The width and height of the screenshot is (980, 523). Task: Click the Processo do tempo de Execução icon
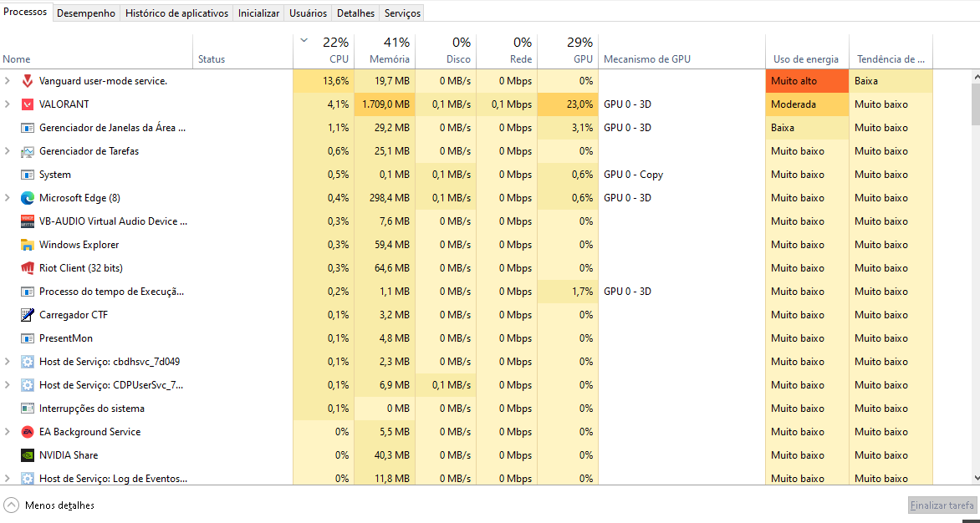pyautogui.click(x=28, y=292)
